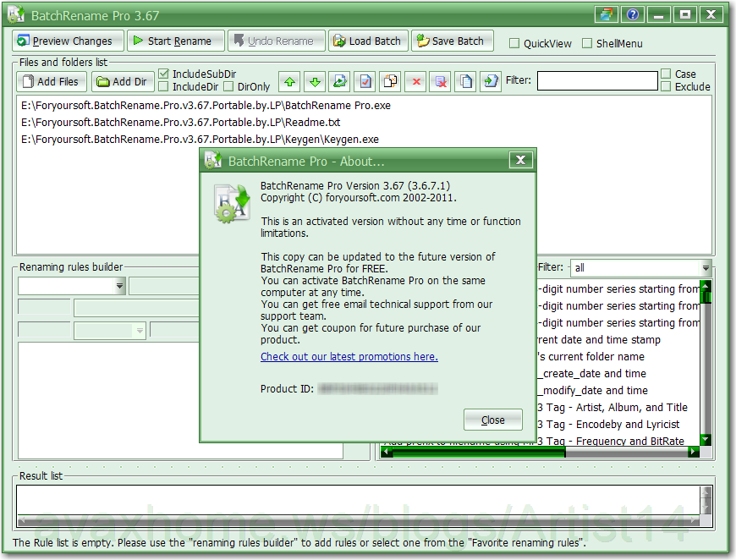
Task: Click the refresh file list icon
Action: [x=340, y=82]
